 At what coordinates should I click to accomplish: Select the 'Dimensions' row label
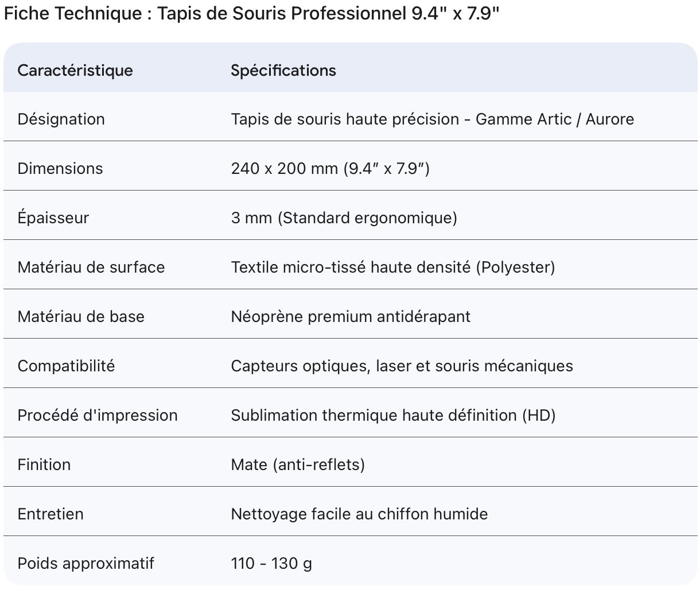tap(60, 169)
